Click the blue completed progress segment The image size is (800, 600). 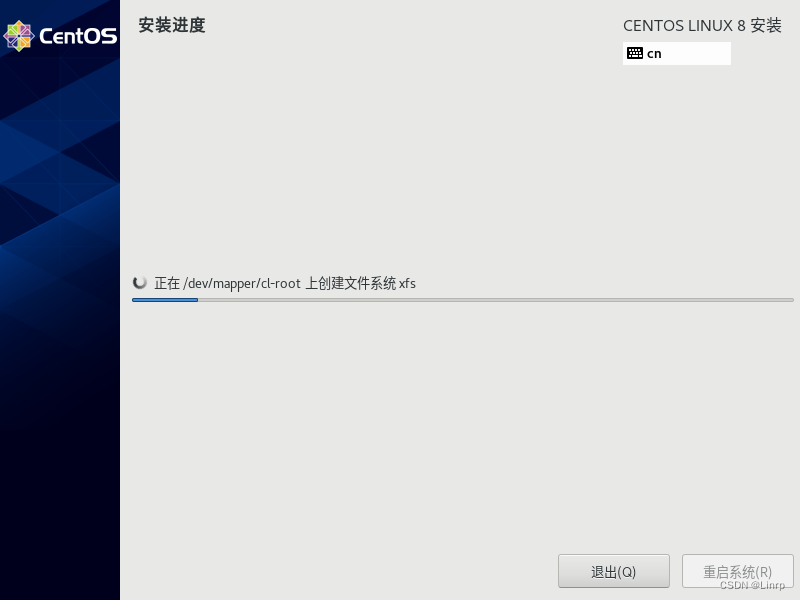[x=165, y=299]
